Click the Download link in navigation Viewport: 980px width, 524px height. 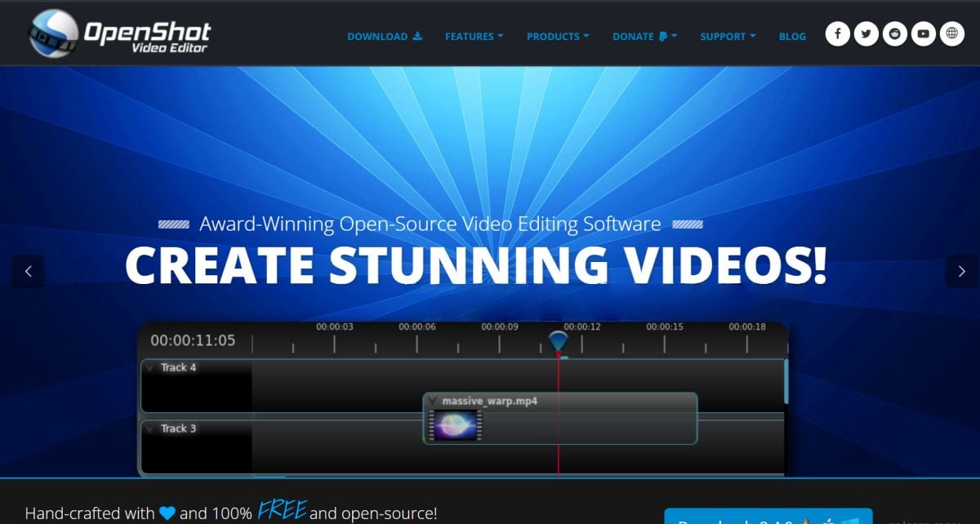384,37
